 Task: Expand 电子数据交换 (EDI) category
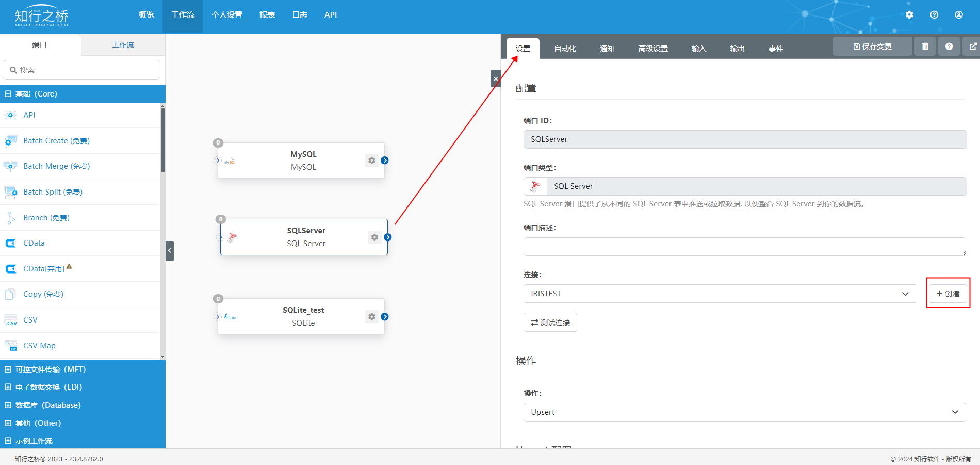coord(83,387)
